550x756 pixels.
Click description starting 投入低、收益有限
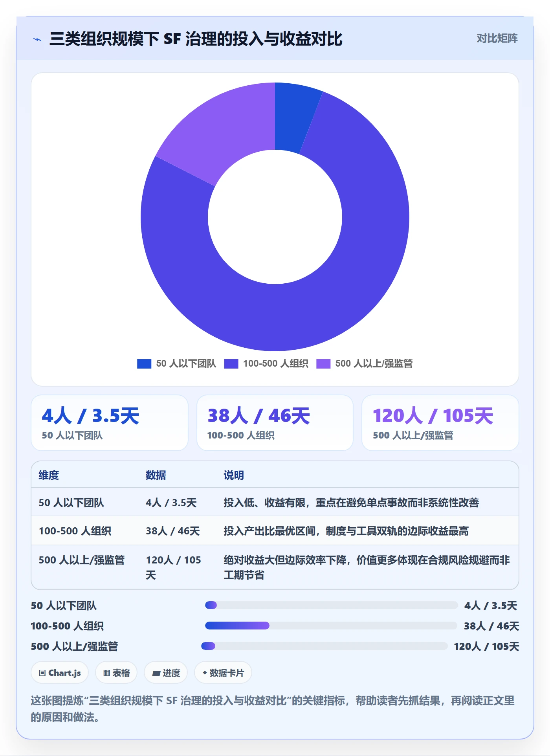pos(351,503)
